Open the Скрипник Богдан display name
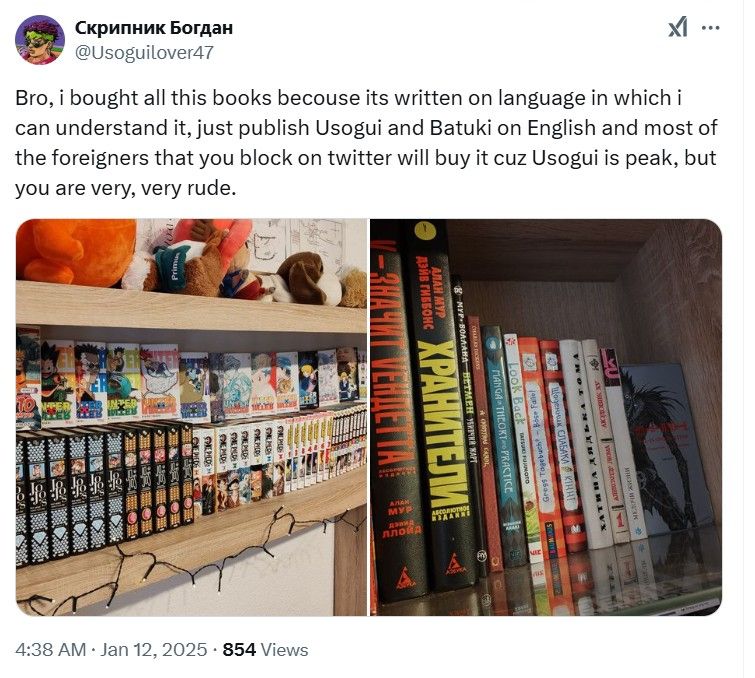The width and height of the screenshot is (755, 678). (154, 27)
